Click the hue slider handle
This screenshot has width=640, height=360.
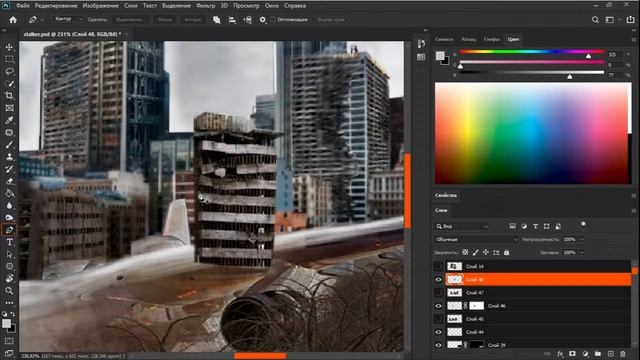(x=589, y=56)
